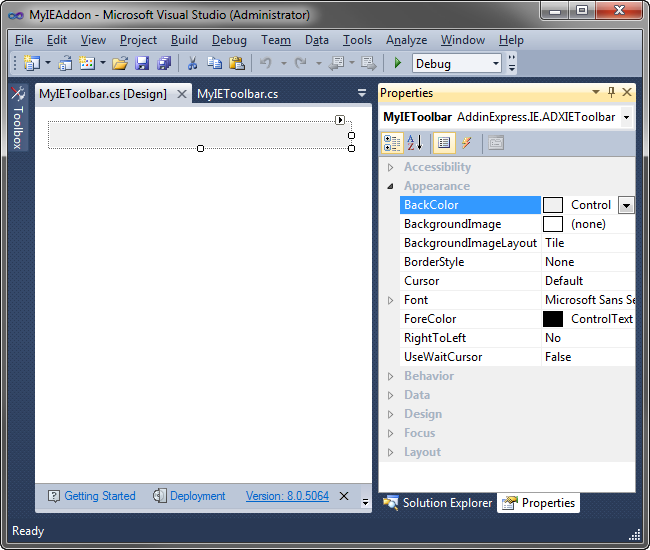Select the Properties bottom tab
The height and width of the screenshot is (550, 650).
[538, 503]
